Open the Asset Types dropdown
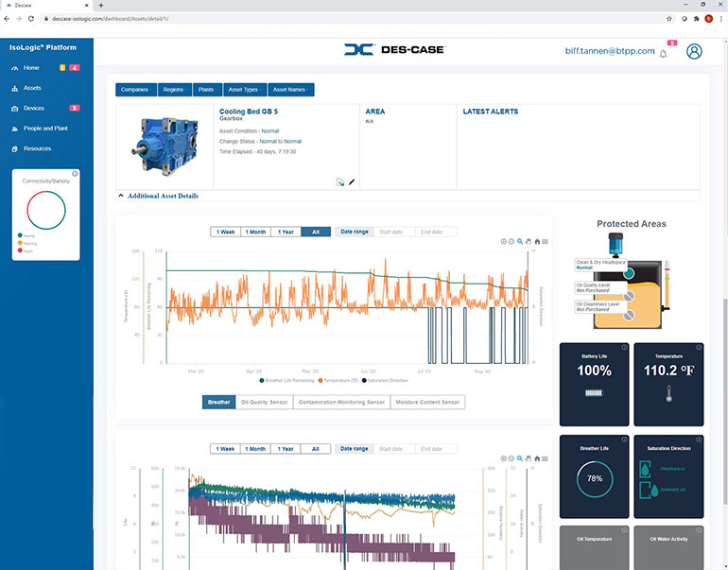Viewport: 728px width, 570px height. [x=245, y=90]
